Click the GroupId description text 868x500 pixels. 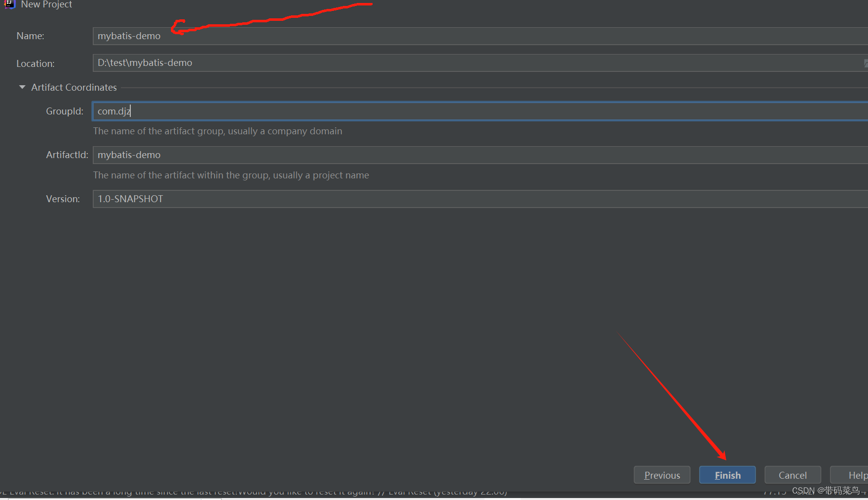tap(217, 131)
